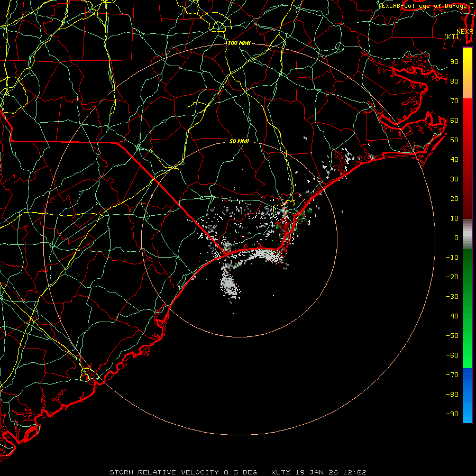Screen dimensions: 476x476
Task: Click the 40 value on the velocity scale
Action: [454, 160]
